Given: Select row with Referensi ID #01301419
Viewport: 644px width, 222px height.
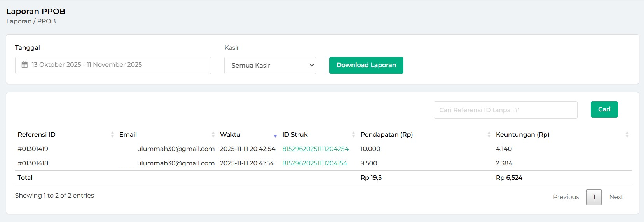Looking at the screenshot, I should point(33,149).
